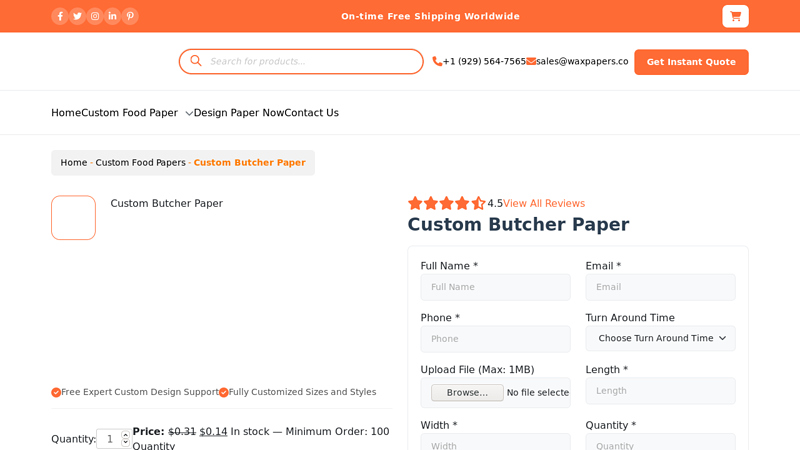Click the half-filled fifth rating star
The width and height of the screenshot is (800, 450).
[478, 204]
